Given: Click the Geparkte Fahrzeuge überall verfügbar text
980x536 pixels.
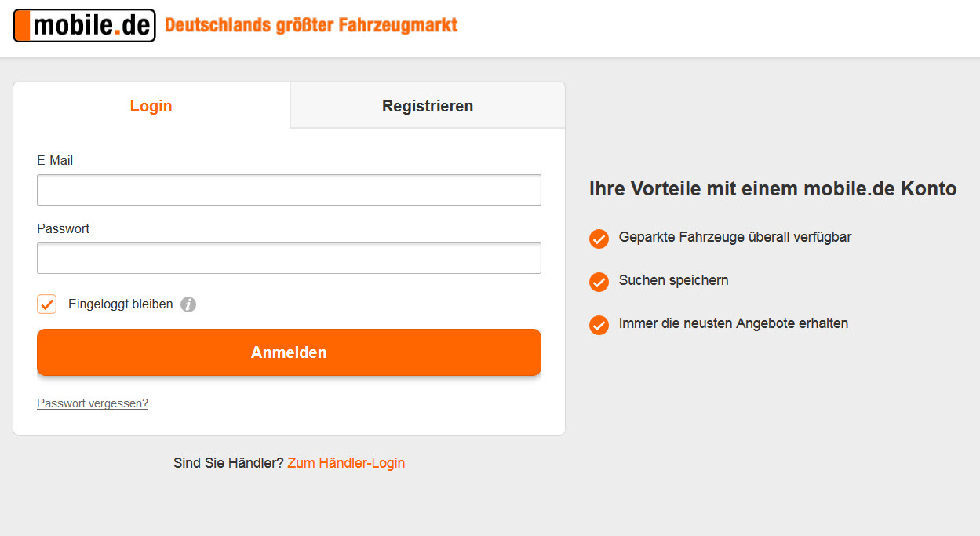Looking at the screenshot, I should point(735,237).
